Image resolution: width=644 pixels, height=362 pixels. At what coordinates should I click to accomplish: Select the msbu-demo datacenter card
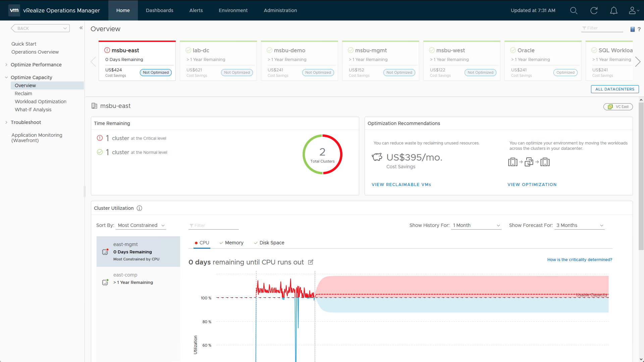[299, 61]
